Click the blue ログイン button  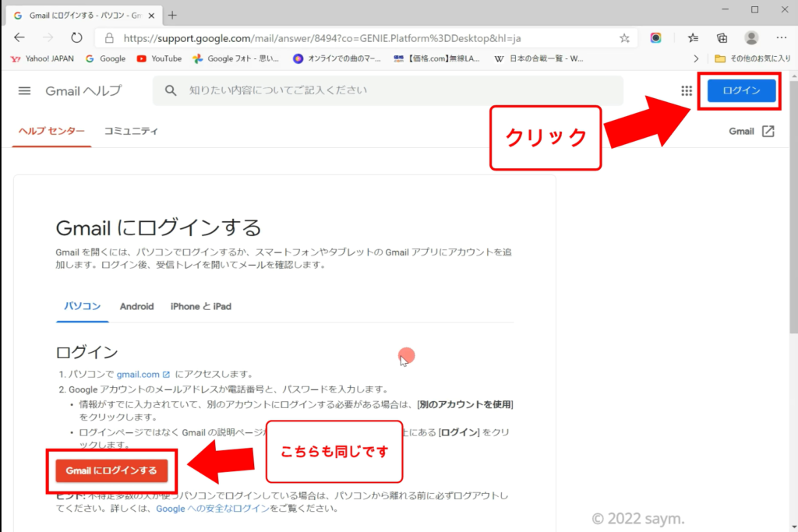click(x=741, y=90)
